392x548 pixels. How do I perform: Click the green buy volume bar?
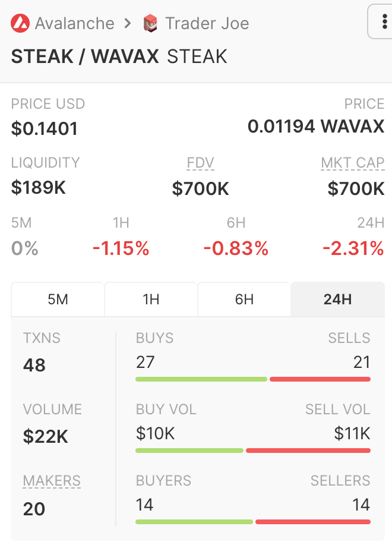189,451
